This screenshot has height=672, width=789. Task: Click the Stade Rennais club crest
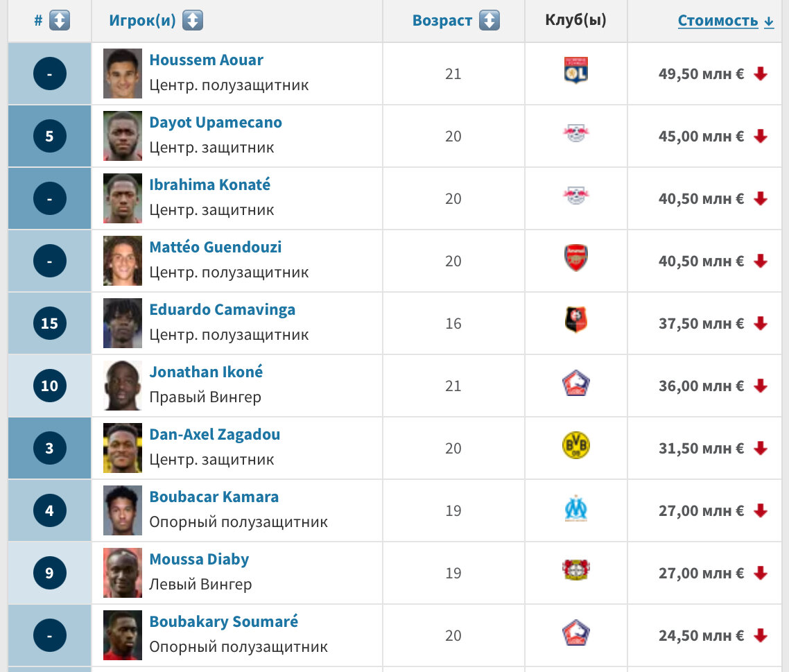[x=575, y=320]
